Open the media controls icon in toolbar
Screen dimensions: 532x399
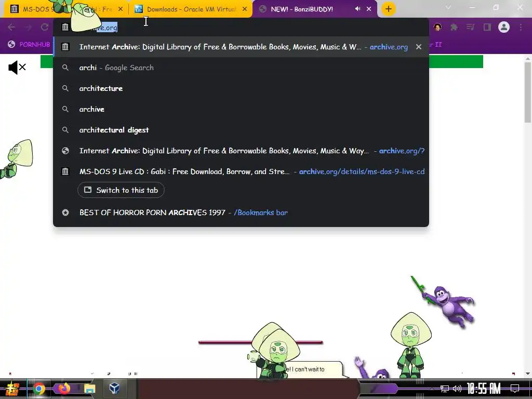click(x=470, y=27)
